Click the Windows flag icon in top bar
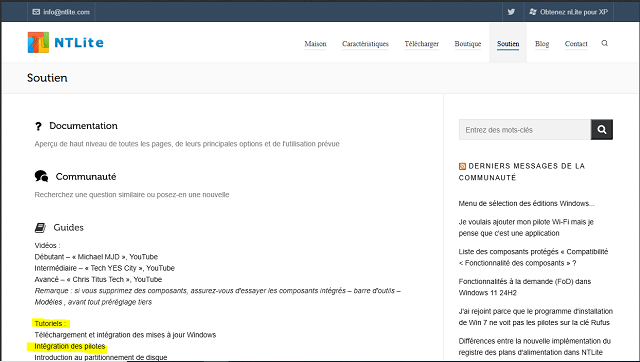Viewport: 640px width, 362px height. coord(533,12)
